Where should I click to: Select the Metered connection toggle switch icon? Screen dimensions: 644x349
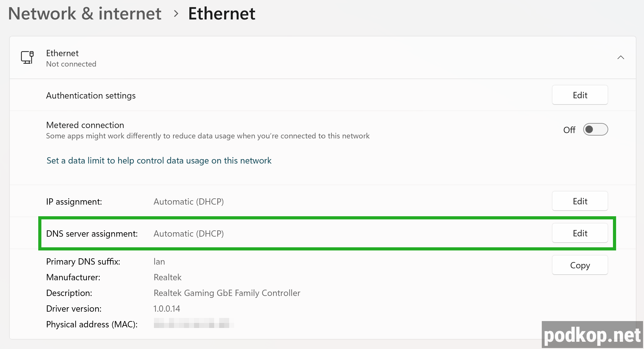[595, 129]
